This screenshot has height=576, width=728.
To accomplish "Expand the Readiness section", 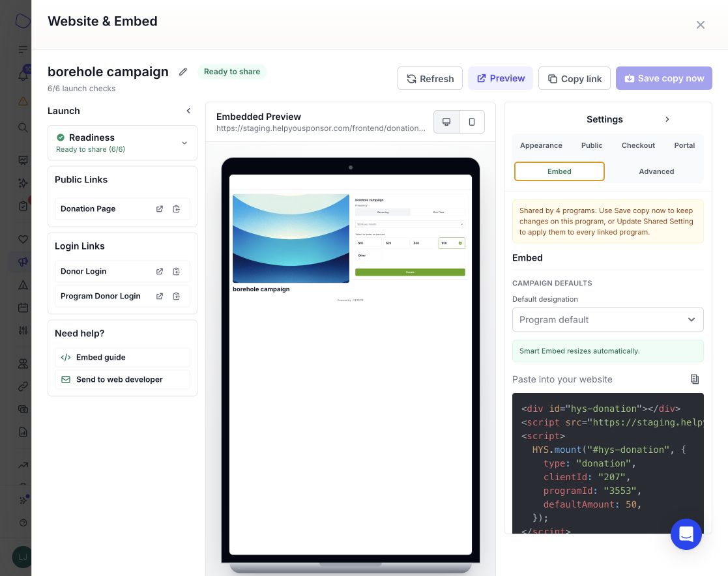I will (184, 143).
